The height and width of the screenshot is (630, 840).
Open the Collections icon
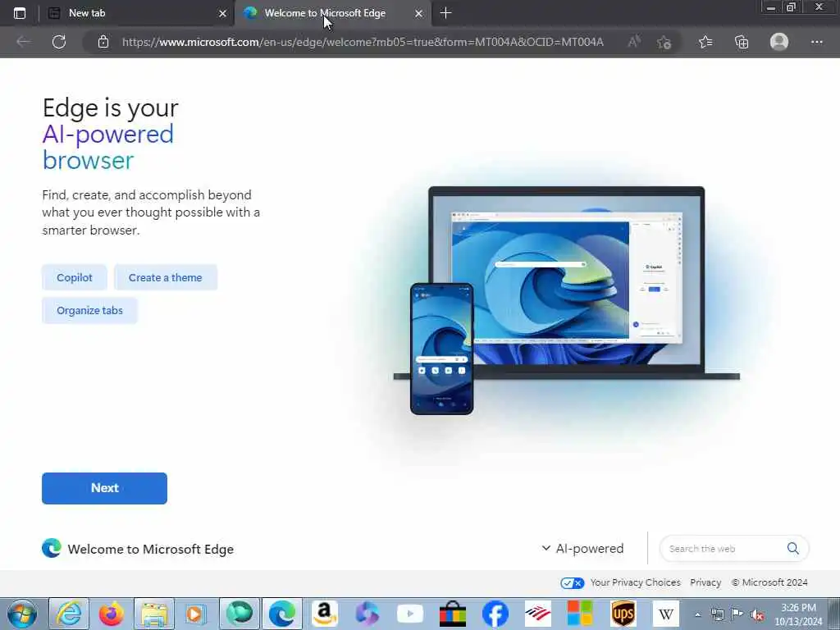[x=742, y=42]
